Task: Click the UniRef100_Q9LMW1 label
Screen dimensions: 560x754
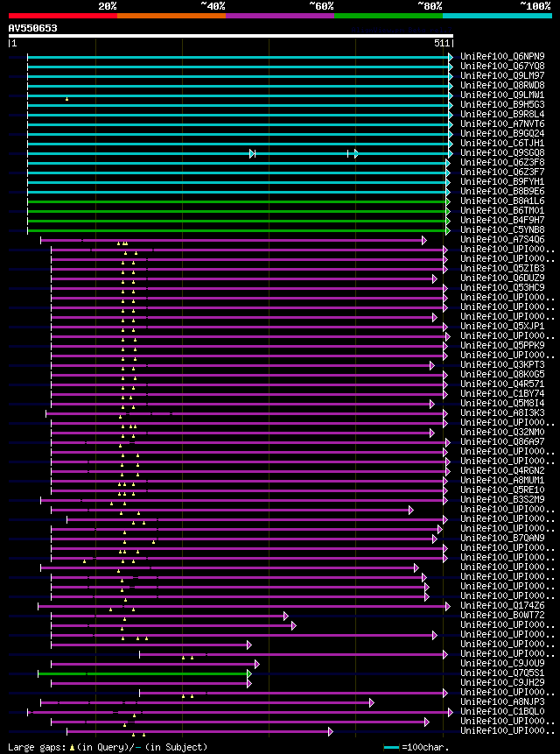Action: point(502,95)
